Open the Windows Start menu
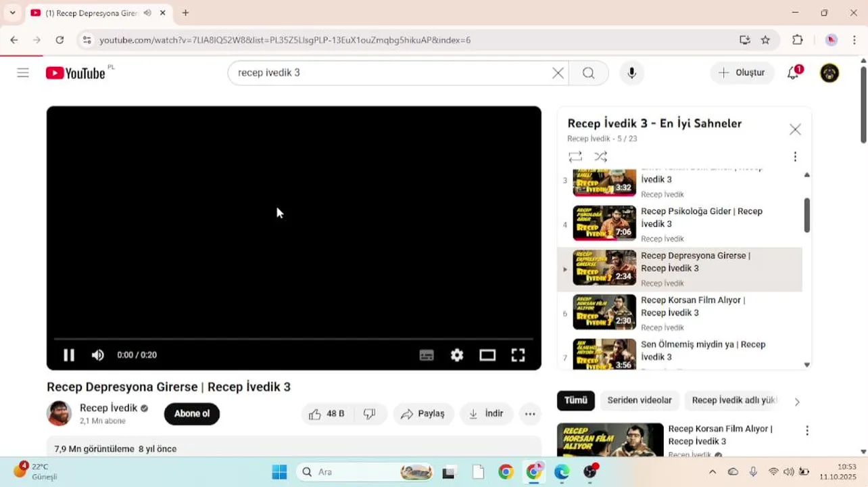 click(279, 472)
